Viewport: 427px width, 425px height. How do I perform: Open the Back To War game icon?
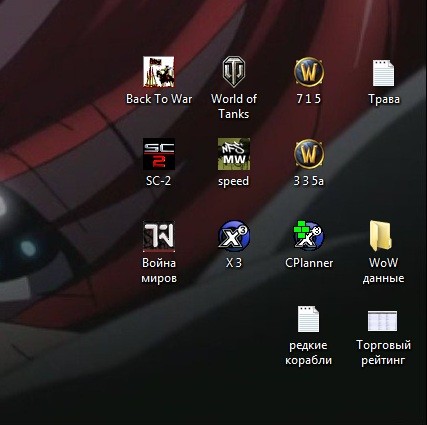[x=159, y=72]
